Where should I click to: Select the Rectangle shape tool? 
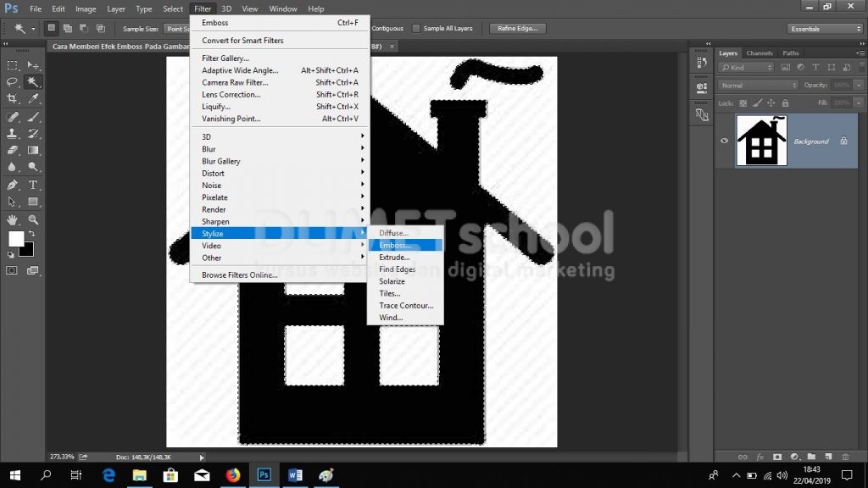pos(33,202)
